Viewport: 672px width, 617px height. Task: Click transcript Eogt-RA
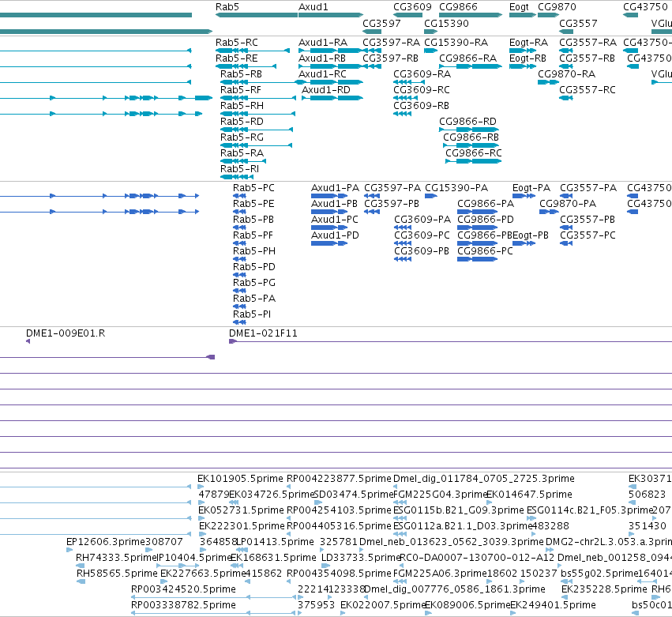(528, 43)
